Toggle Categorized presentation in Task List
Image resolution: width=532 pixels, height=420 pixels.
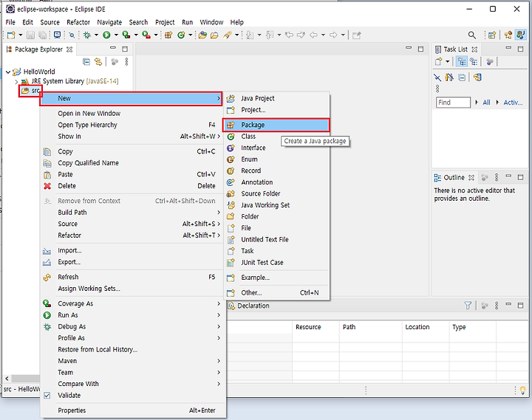click(461, 62)
